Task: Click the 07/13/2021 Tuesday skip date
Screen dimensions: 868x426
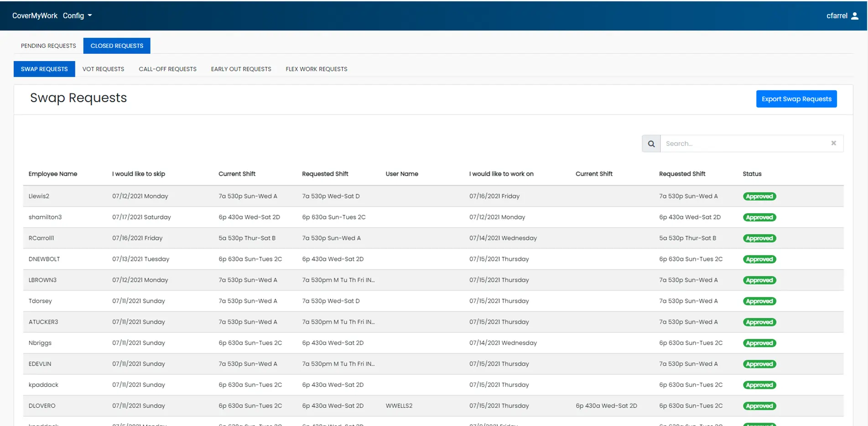Action: [140, 259]
